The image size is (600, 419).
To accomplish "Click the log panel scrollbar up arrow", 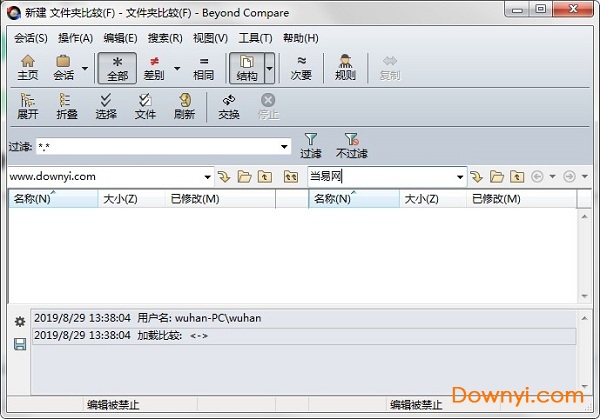I will (584, 318).
